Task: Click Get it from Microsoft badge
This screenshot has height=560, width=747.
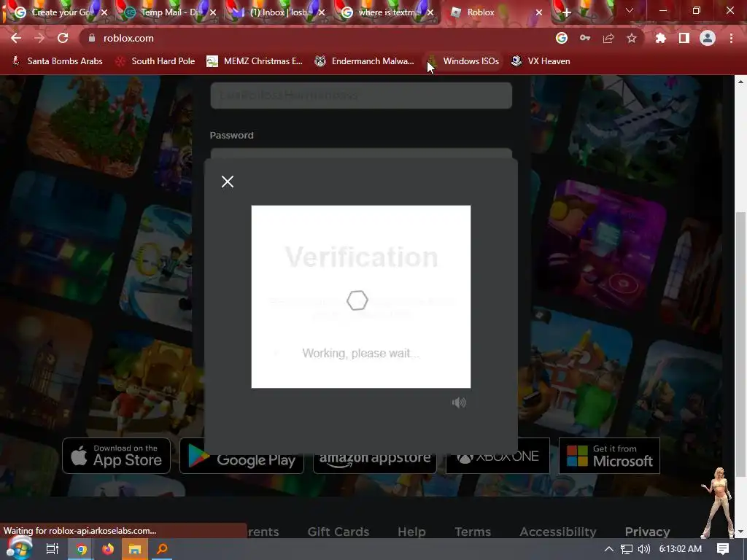Action: pos(609,456)
